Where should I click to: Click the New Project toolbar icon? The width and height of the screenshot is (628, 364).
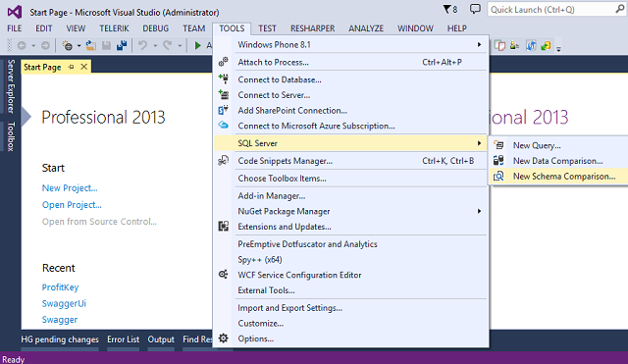(68, 46)
